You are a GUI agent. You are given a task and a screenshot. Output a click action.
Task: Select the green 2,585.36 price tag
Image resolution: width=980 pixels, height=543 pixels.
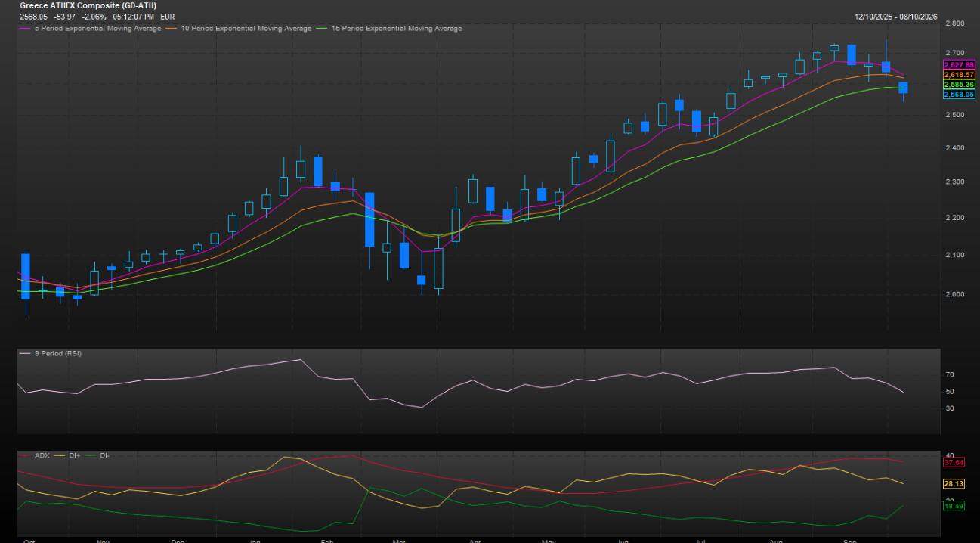coord(960,85)
